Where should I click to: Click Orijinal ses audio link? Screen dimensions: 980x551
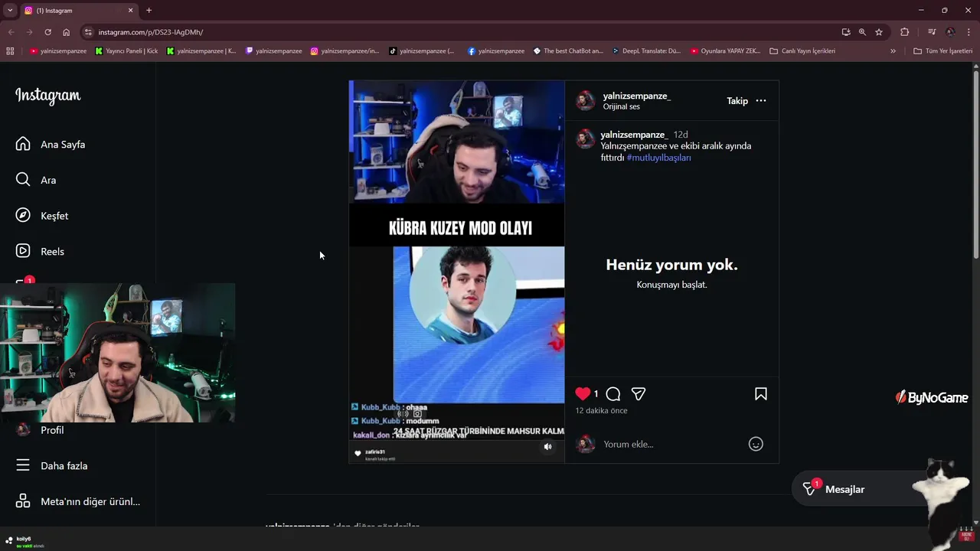click(621, 106)
